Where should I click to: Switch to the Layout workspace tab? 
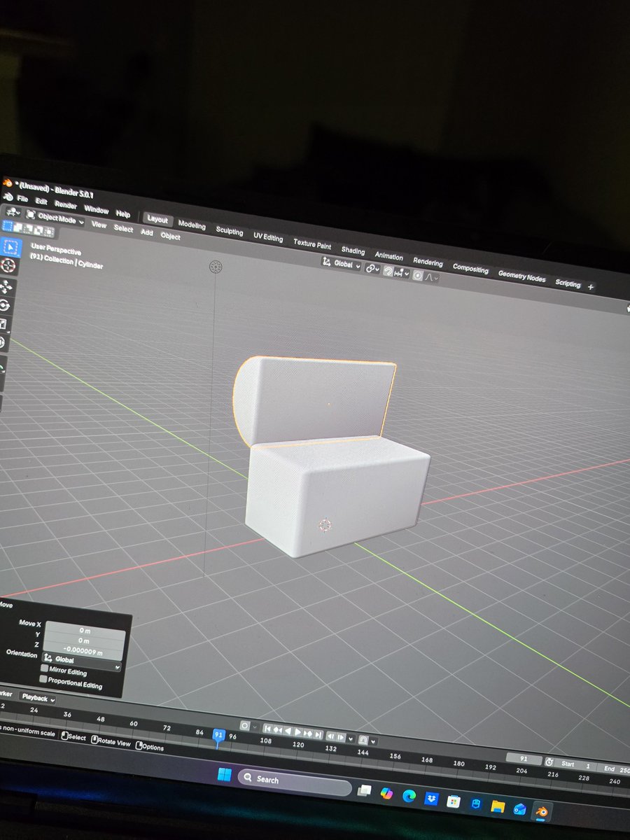pos(157,219)
